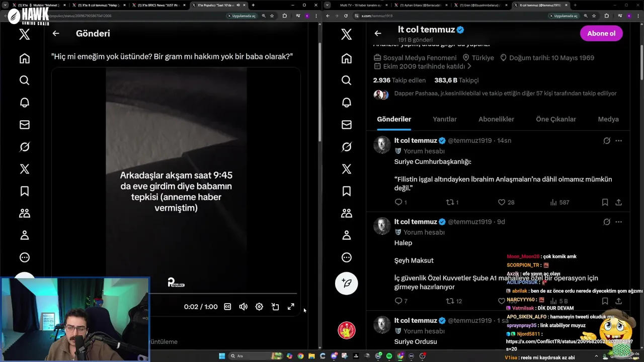Switch to Medya tab
Screen dimensions: 644x362
point(608,119)
